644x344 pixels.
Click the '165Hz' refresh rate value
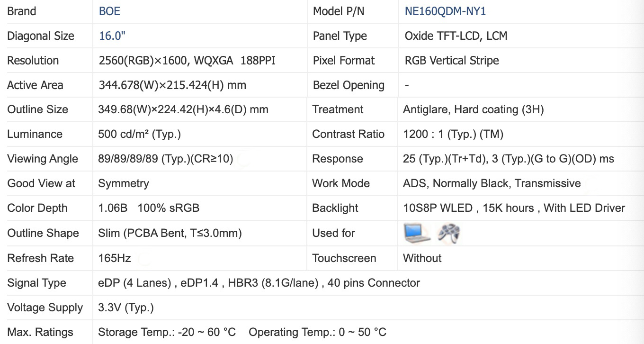coord(114,258)
